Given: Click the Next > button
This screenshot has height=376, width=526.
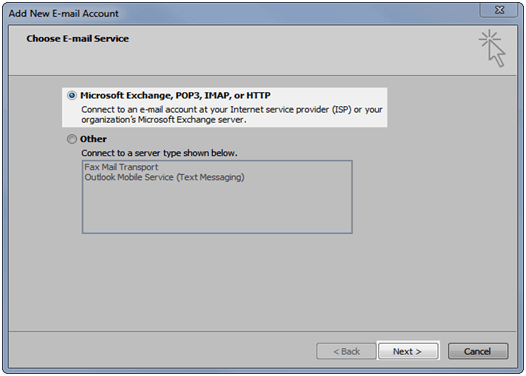Looking at the screenshot, I should pyautogui.click(x=408, y=351).
